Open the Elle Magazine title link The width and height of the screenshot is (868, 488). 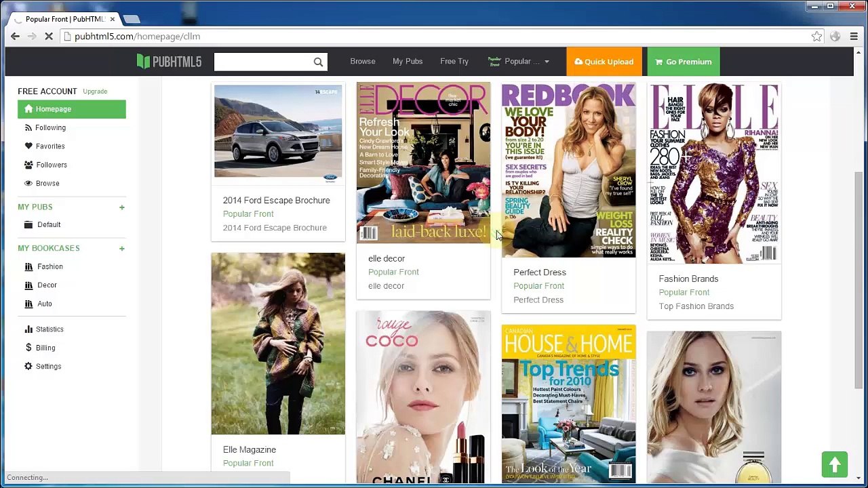point(250,450)
